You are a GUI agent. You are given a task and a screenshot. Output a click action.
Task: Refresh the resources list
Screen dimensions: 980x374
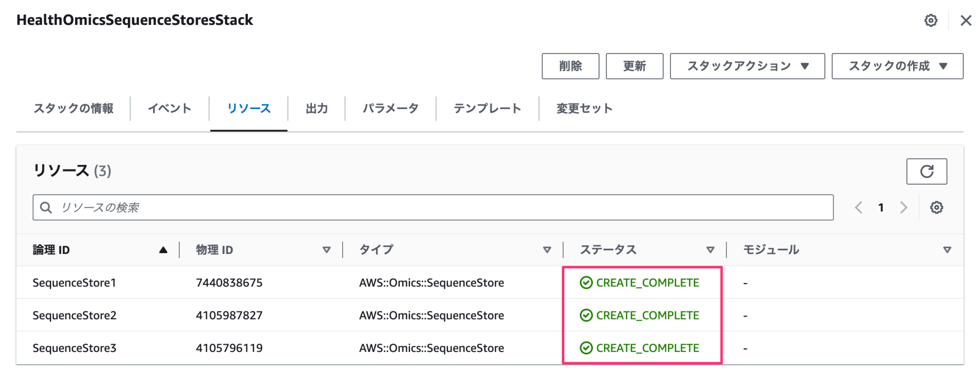pos(927,171)
